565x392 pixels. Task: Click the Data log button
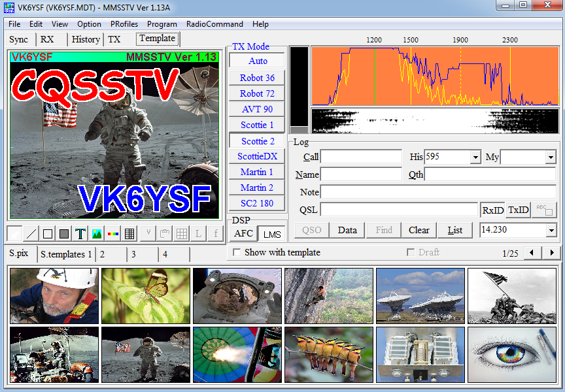[347, 231]
